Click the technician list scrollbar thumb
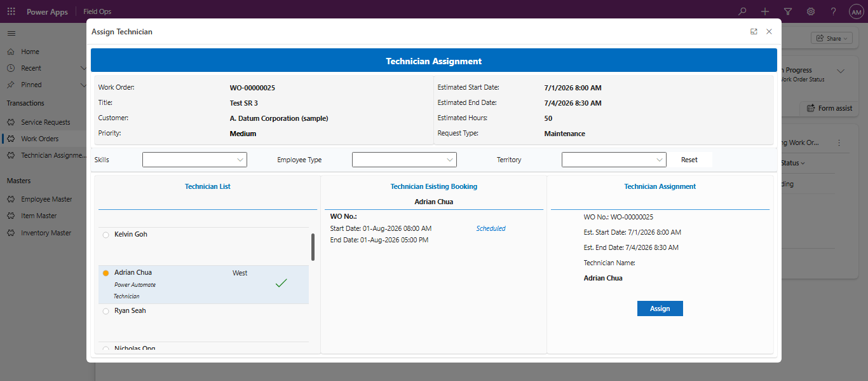Image resolution: width=868 pixels, height=381 pixels. (x=313, y=247)
